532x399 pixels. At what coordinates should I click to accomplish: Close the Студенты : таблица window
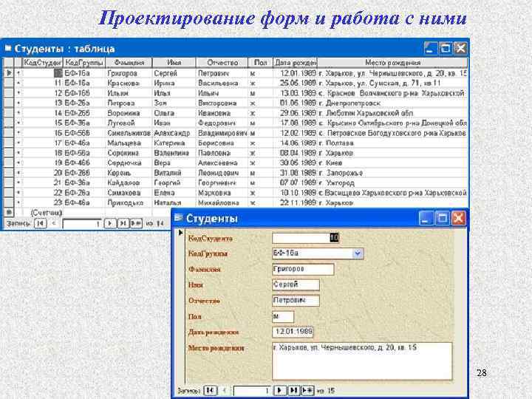461,48
